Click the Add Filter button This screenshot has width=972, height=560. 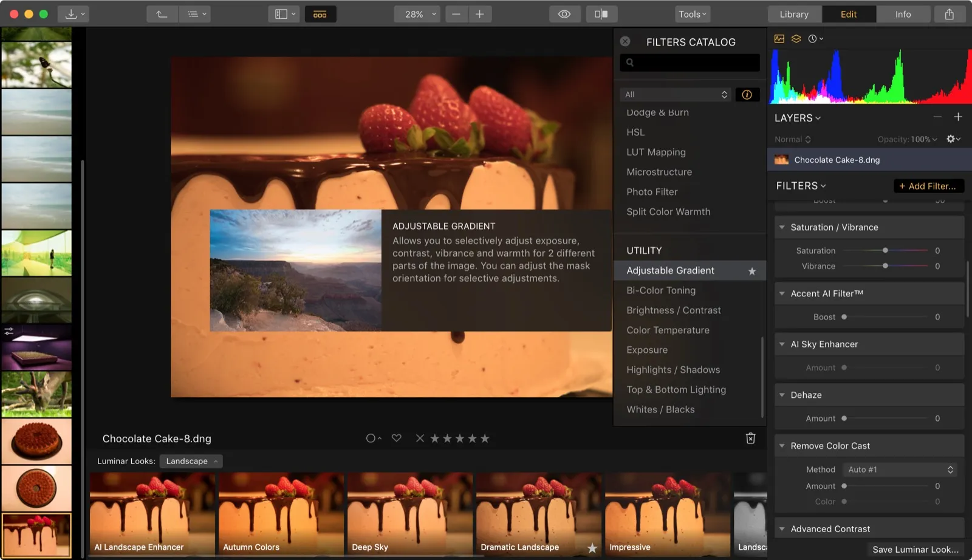[x=928, y=186]
